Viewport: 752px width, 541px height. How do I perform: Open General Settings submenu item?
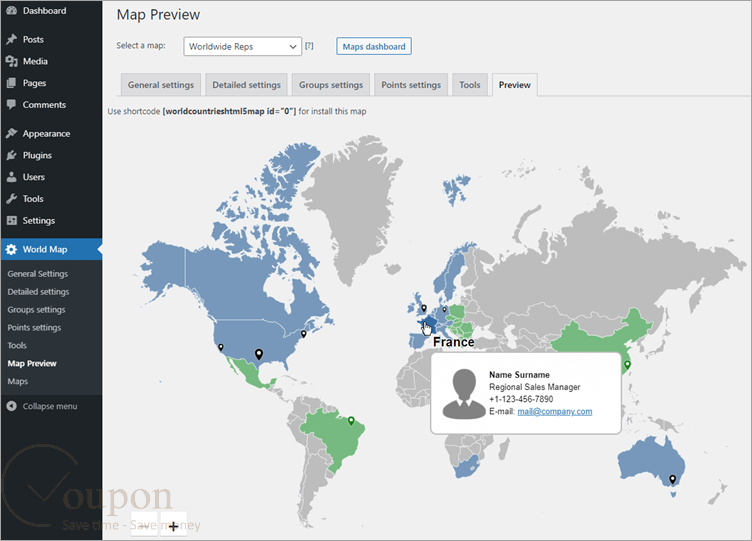(37, 274)
